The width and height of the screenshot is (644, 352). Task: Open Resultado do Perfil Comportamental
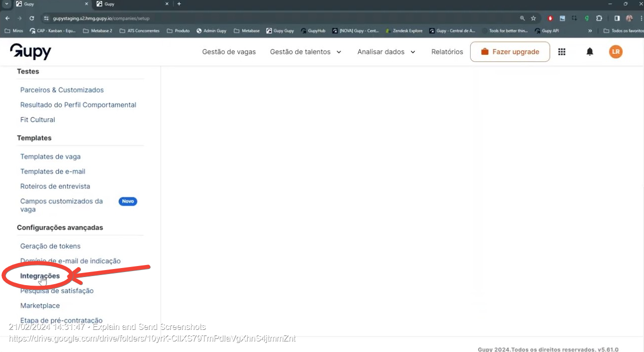(78, 105)
